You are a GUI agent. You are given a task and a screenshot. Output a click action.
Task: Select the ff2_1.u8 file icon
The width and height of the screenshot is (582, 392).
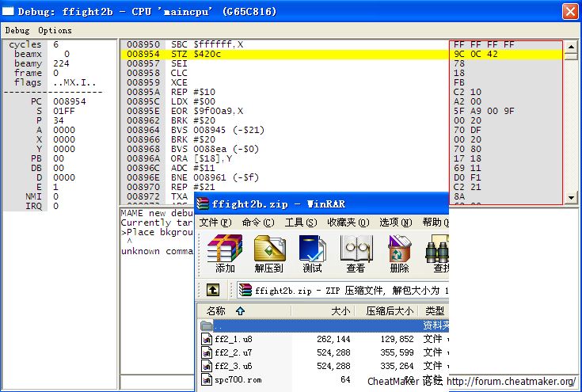coord(207,339)
